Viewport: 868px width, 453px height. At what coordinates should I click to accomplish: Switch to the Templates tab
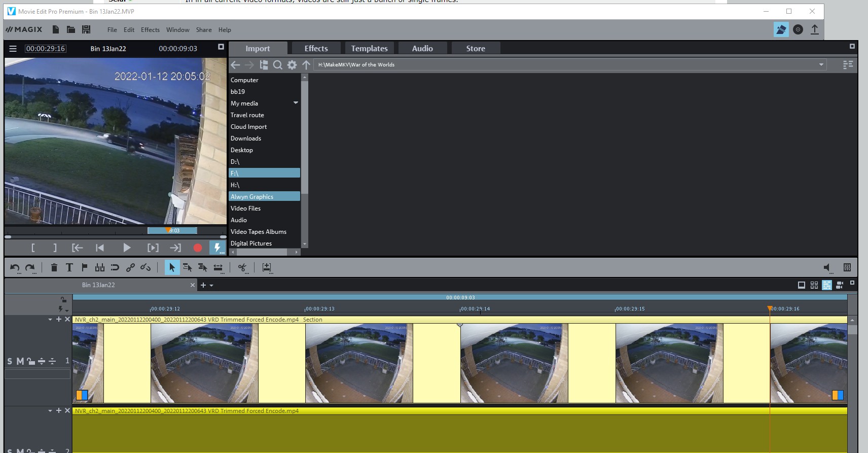point(369,48)
